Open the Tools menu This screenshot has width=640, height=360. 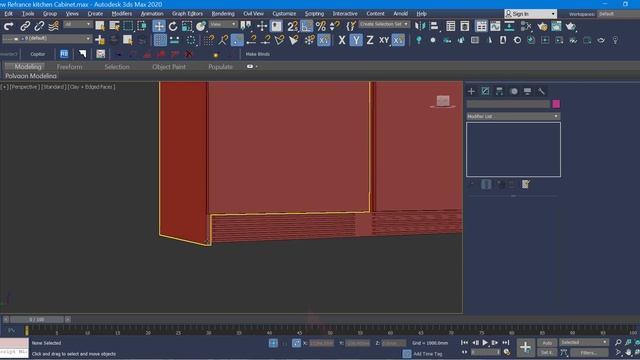(28, 13)
